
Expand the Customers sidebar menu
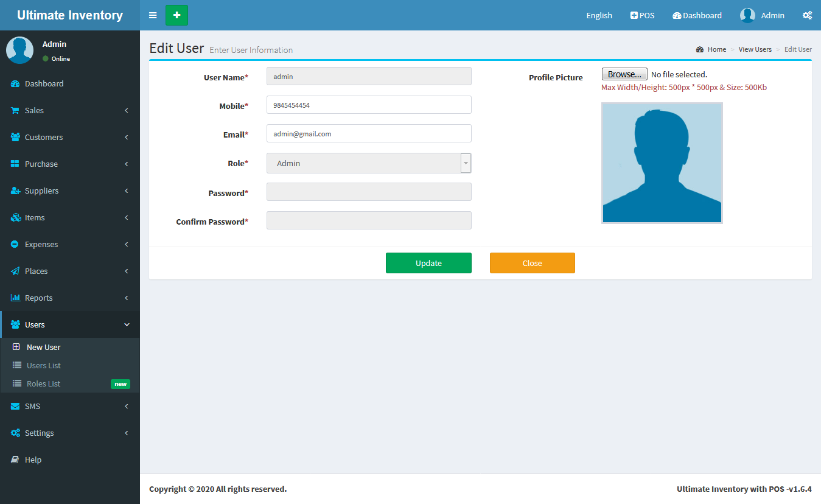pos(70,138)
